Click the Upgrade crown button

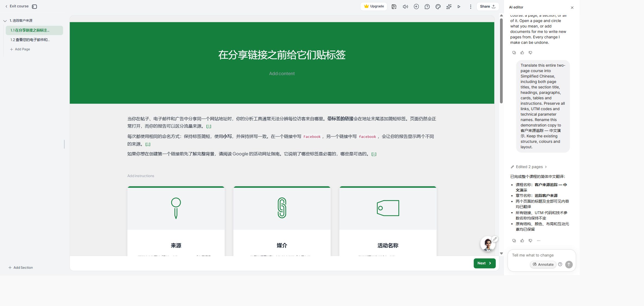[x=374, y=6]
